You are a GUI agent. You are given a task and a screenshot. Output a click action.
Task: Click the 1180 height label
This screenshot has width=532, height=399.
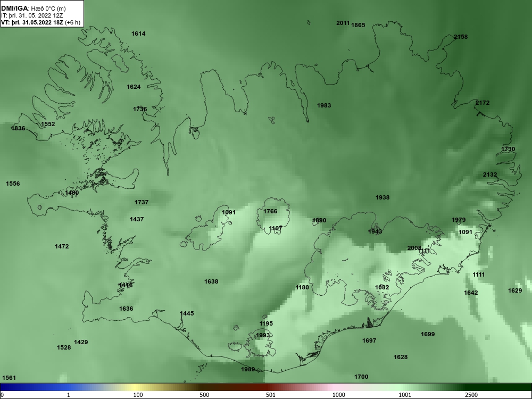302,288
